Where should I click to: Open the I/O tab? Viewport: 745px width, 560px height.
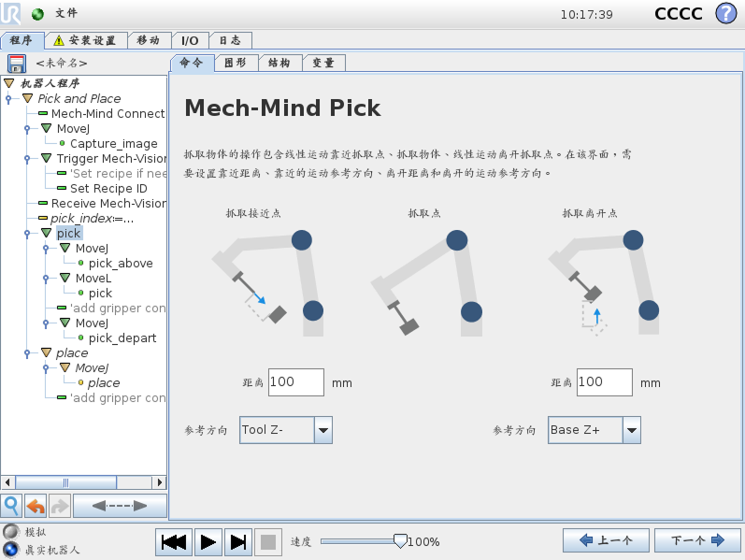point(190,40)
